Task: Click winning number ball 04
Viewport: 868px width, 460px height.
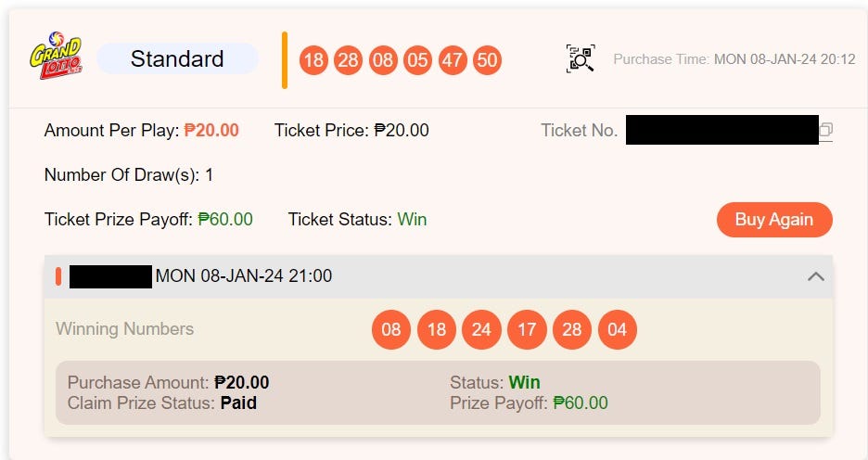Action: (x=618, y=330)
